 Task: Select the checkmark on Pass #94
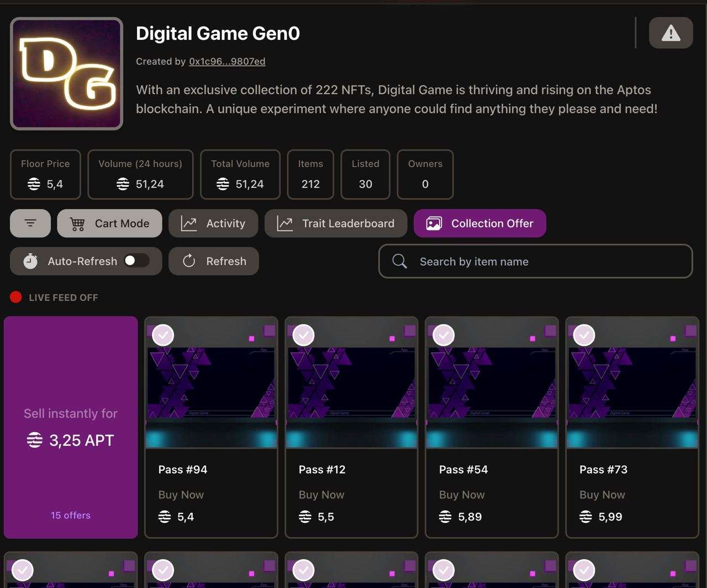point(163,335)
